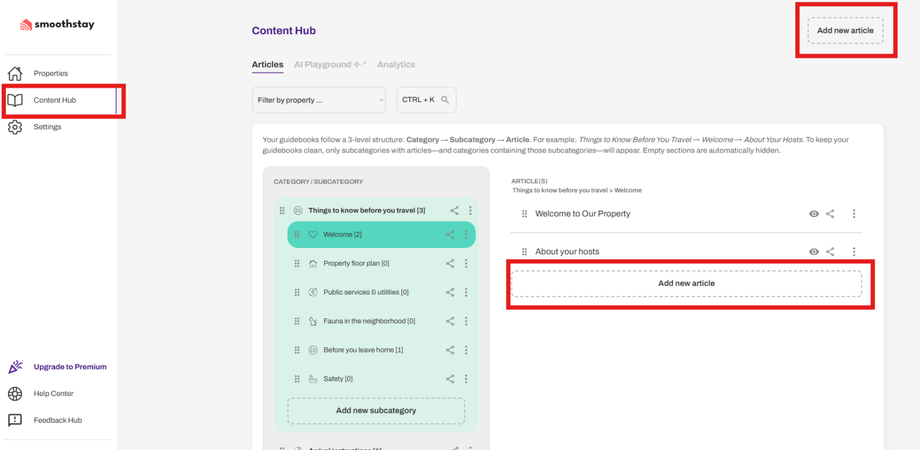920x450 pixels.
Task: Open more options for Things to know category
Action: pos(470,211)
